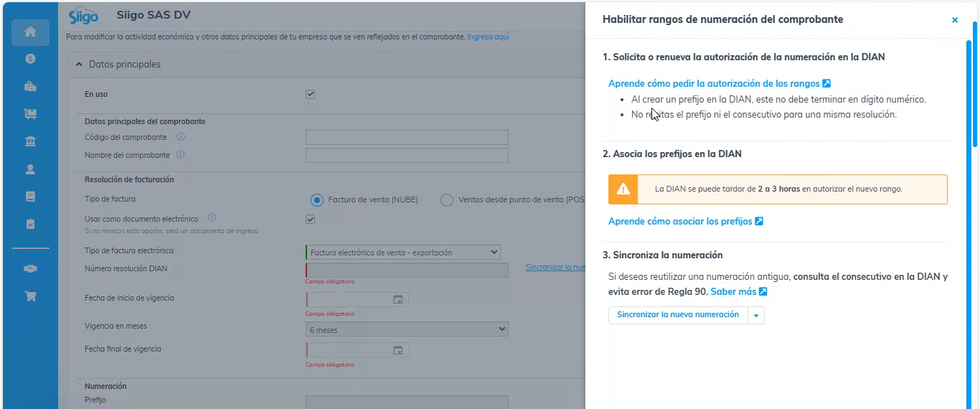
Task: Click the 'Número resolución DIAN' field
Action: click(x=407, y=270)
